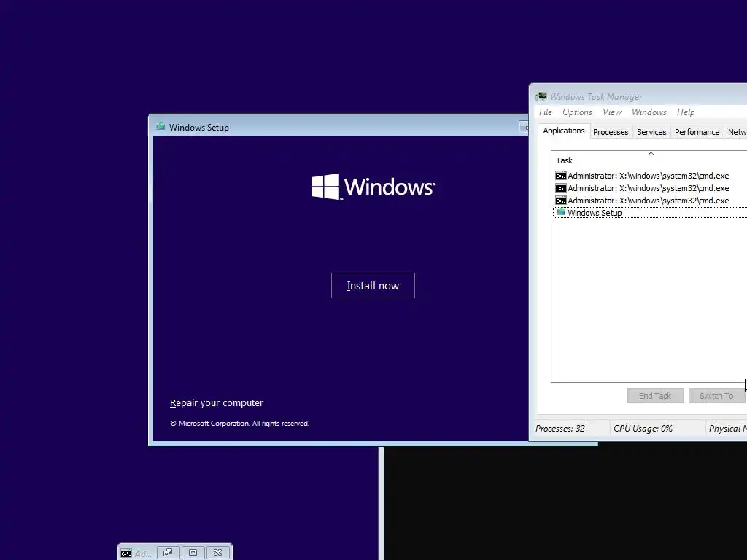Select the second cmd.exe task row
The image size is (747, 560).
click(649, 188)
